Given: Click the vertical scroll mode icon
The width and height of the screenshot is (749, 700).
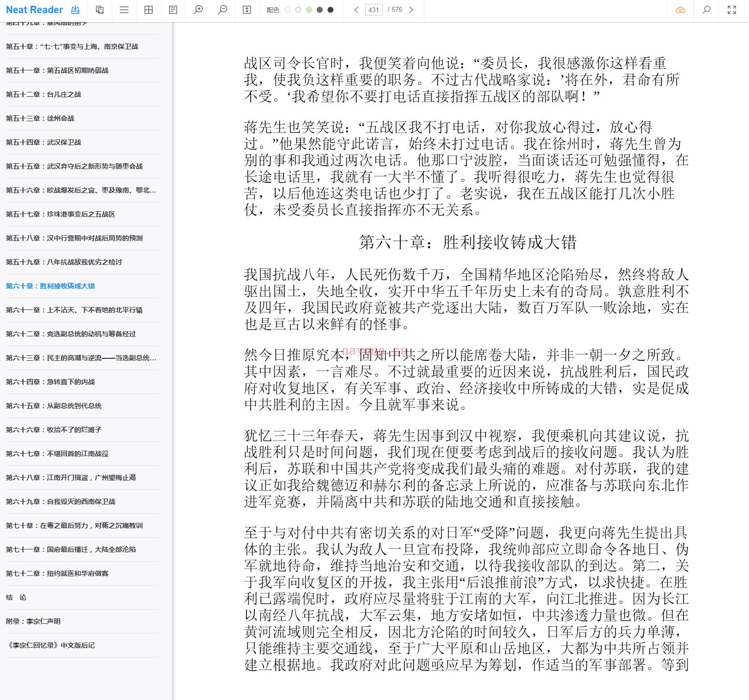Looking at the screenshot, I should point(247,10).
